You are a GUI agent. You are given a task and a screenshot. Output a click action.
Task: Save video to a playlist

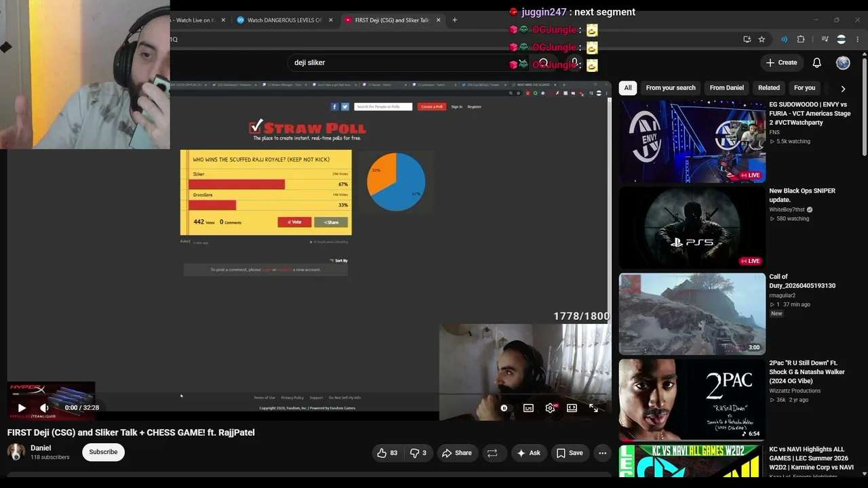[570, 453]
